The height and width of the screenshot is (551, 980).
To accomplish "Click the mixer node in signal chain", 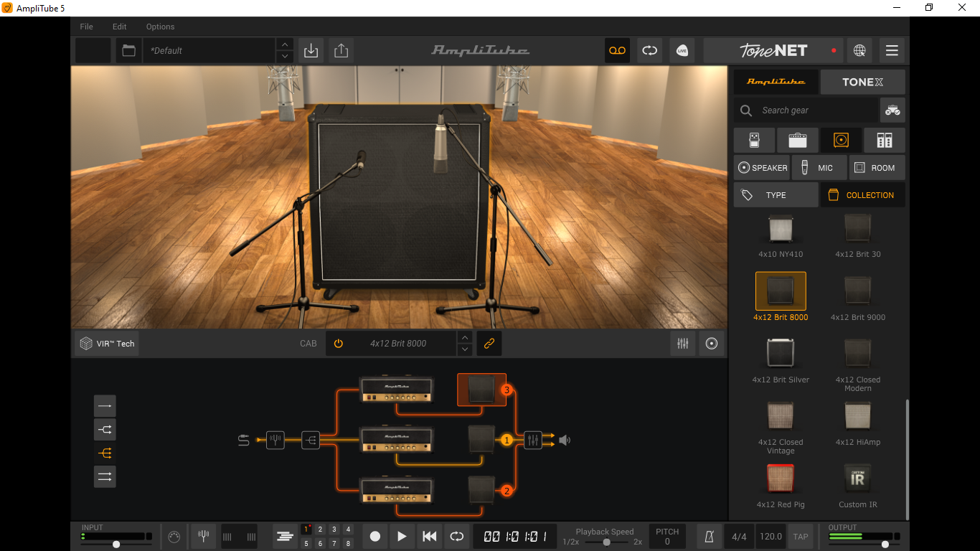I will coord(532,440).
